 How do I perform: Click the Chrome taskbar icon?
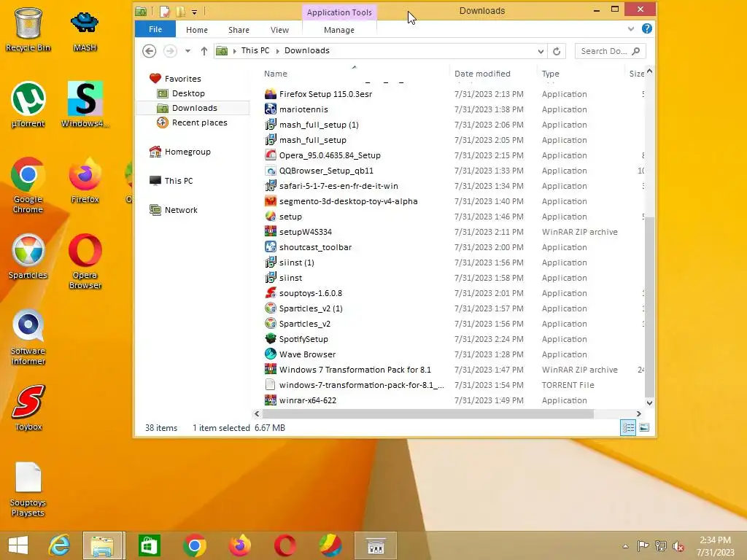click(x=194, y=545)
